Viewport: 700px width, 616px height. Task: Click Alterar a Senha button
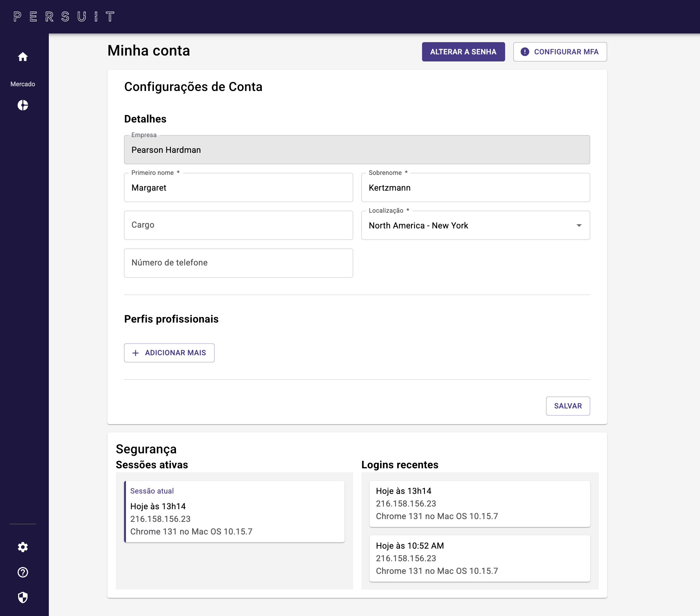[463, 52]
